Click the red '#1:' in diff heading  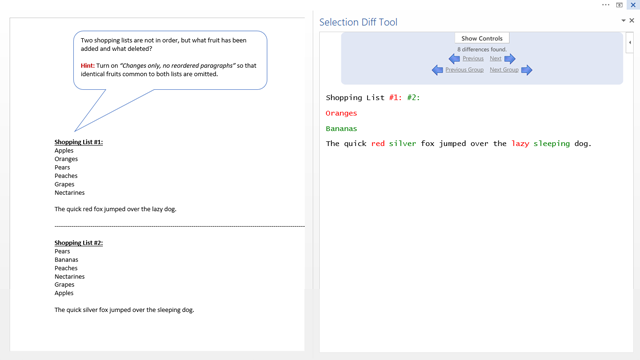(396, 98)
